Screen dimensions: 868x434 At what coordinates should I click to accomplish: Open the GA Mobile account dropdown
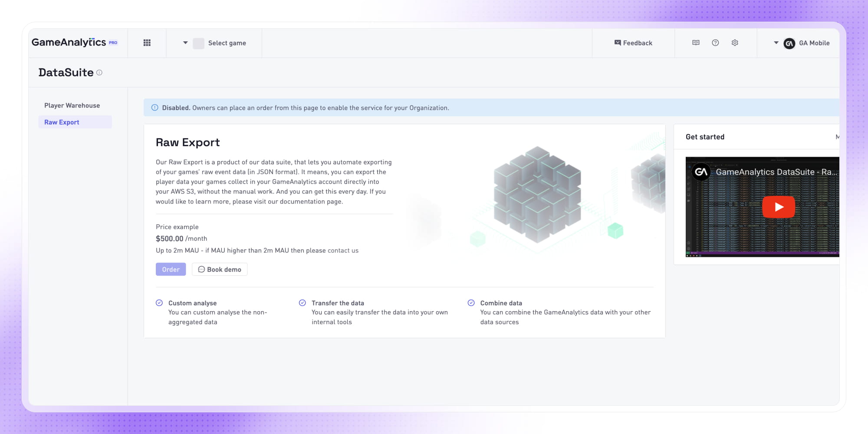coord(775,43)
